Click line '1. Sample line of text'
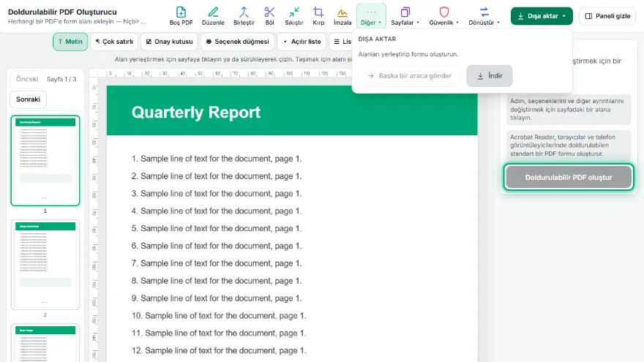This screenshot has width=644, height=362. tap(217, 159)
